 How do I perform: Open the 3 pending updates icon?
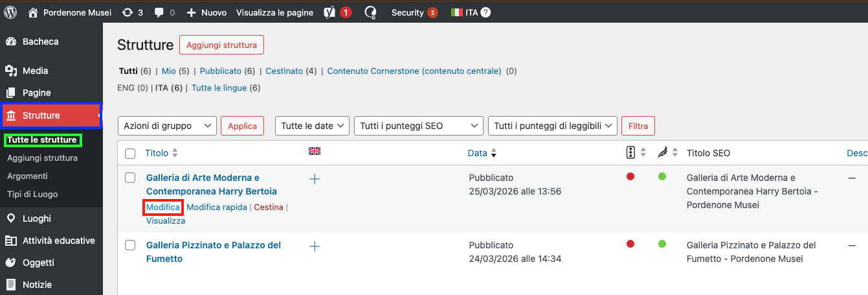coord(132,12)
